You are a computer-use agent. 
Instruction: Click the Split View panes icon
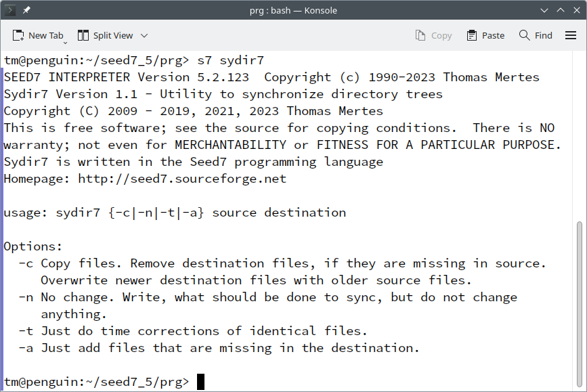tap(83, 36)
